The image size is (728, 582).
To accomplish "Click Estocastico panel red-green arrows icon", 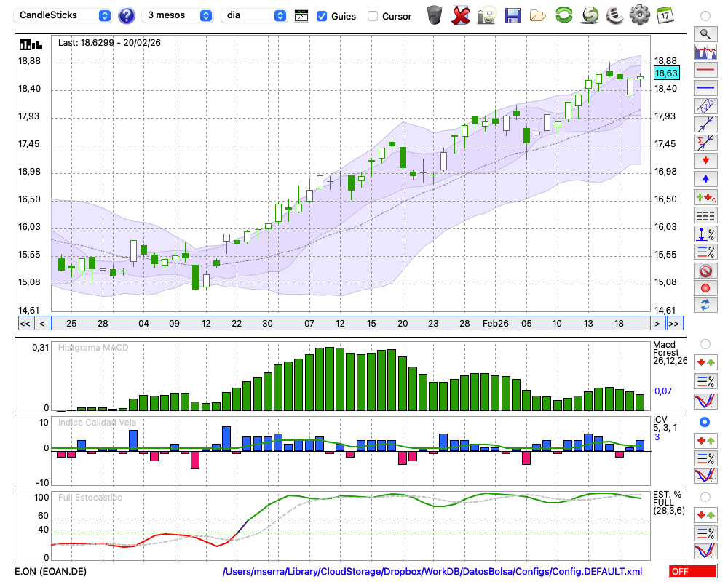I will pyautogui.click(x=705, y=514).
